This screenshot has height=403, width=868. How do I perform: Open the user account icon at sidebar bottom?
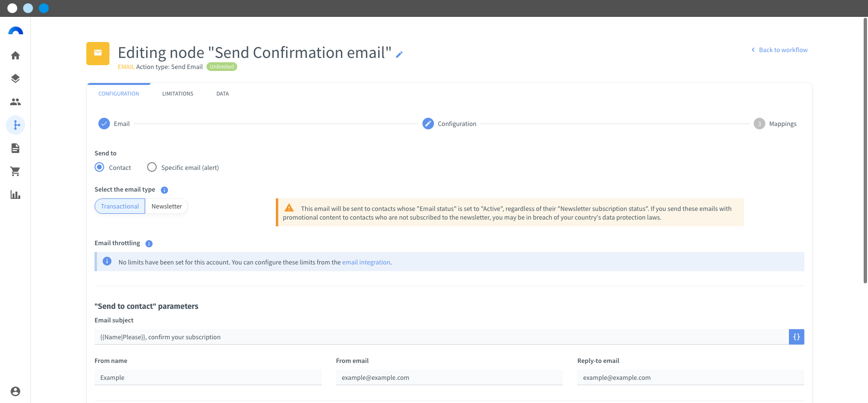click(15, 391)
